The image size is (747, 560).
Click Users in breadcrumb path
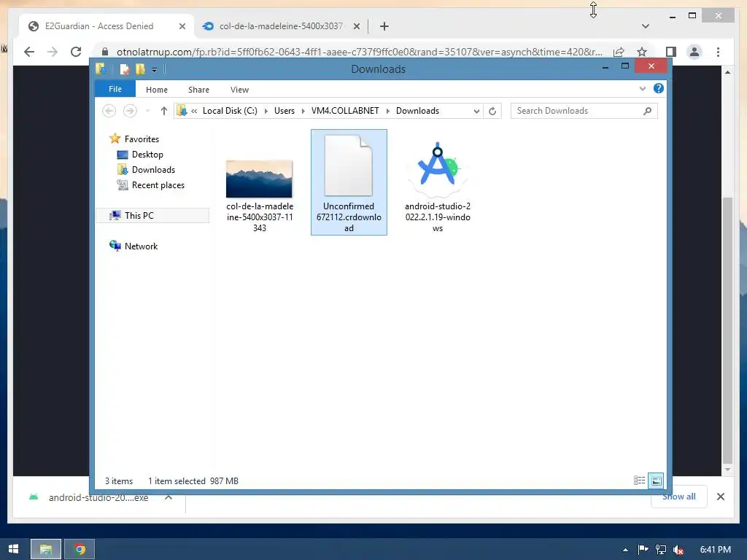click(285, 111)
